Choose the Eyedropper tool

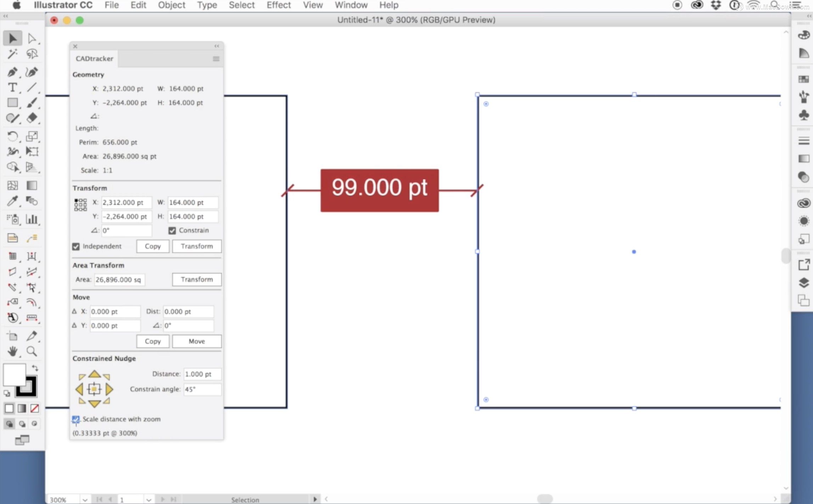[12, 201]
